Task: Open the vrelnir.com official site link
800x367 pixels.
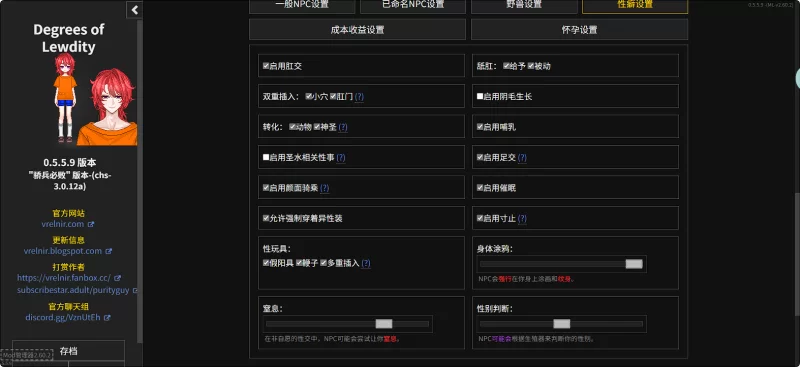Action: click(63, 224)
